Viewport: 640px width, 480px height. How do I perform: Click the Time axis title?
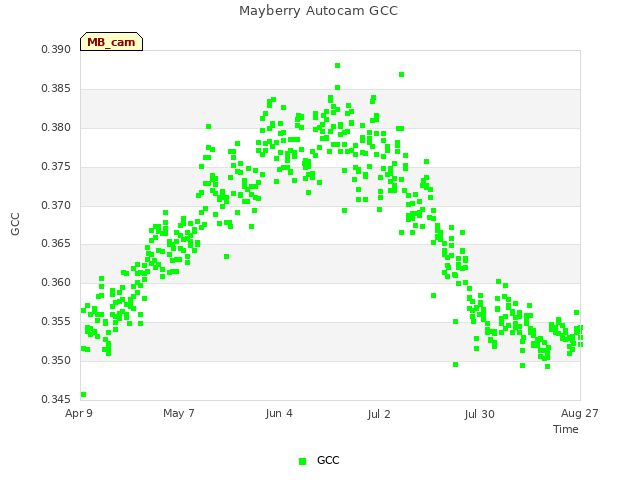[x=566, y=429]
